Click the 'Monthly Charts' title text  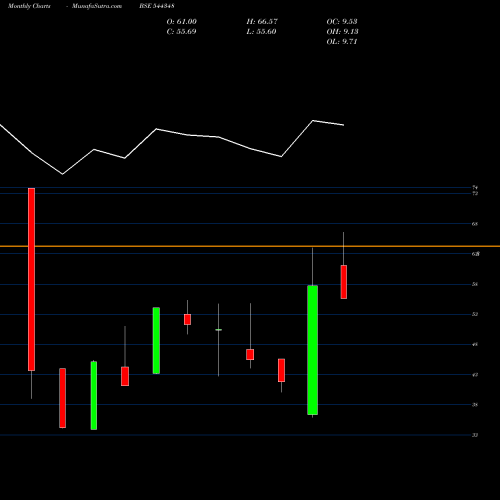click(29, 6)
